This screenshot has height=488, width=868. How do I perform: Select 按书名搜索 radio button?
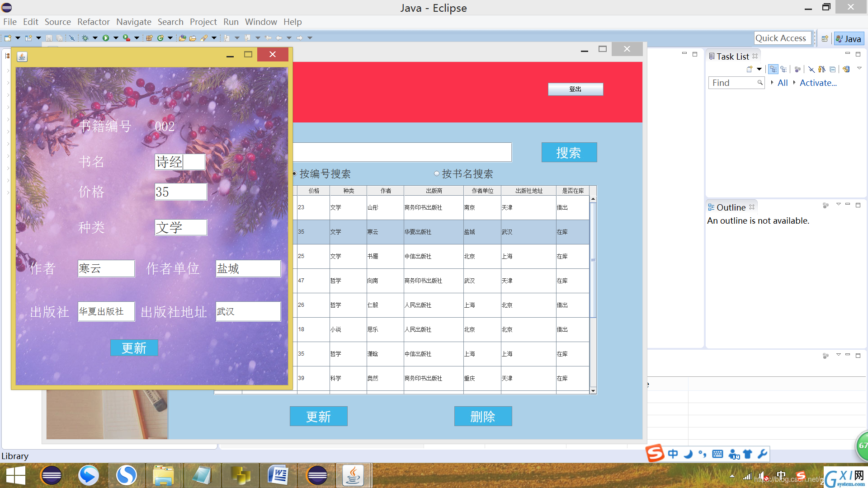coord(436,174)
